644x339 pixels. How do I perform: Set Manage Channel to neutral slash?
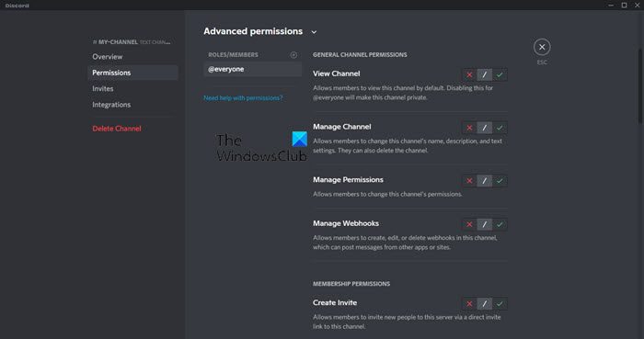pos(484,128)
